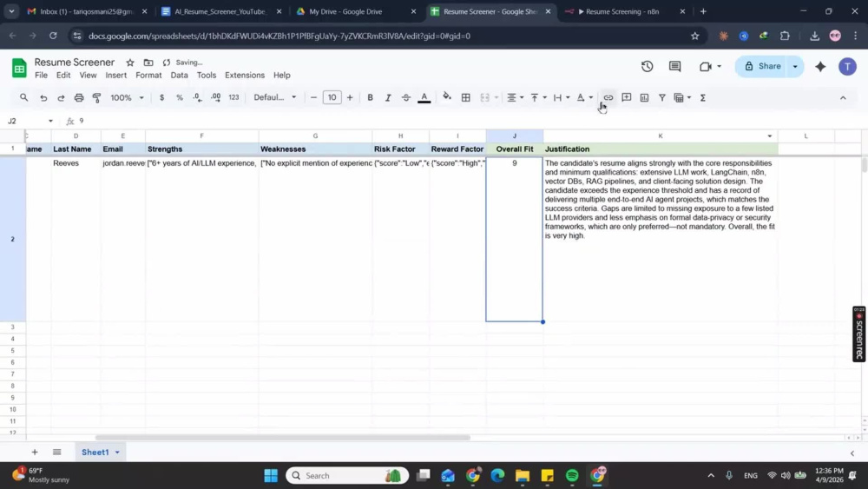Click the Share button

[762, 67]
